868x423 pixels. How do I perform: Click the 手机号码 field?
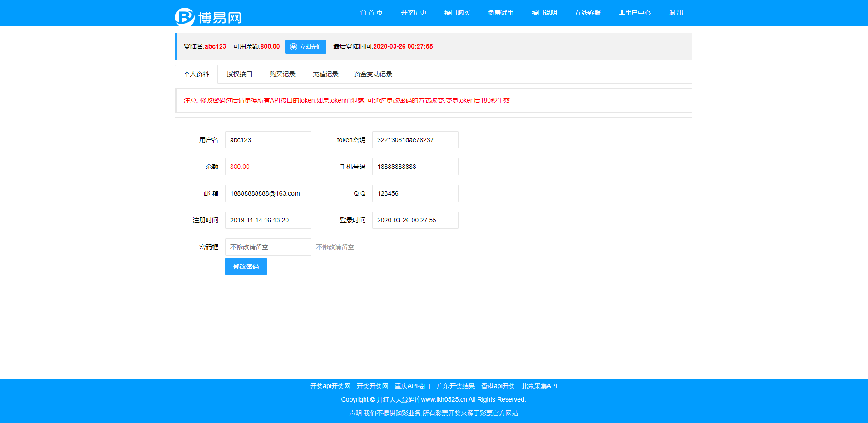(x=415, y=167)
